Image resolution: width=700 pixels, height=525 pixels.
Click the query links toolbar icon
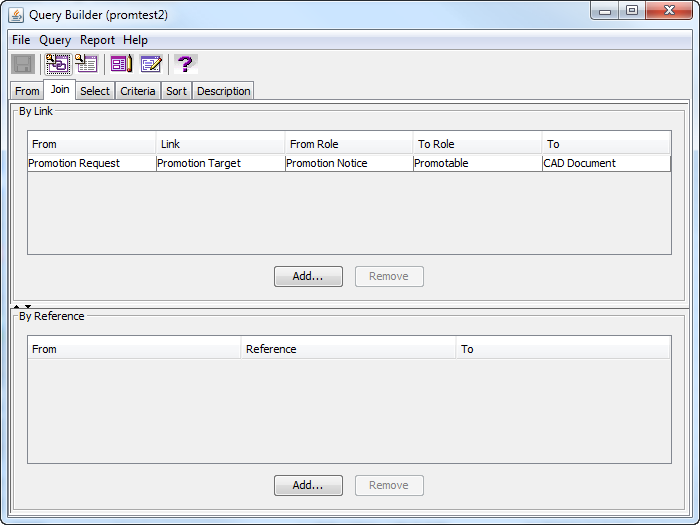coord(58,64)
